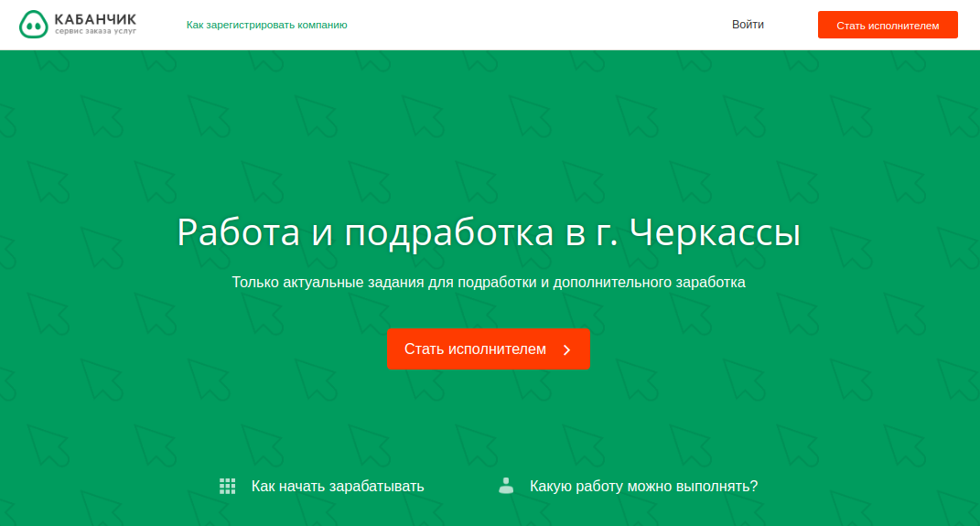The width and height of the screenshot is (980, 526).
Task: Click the word 'Работа' in the headline
Action: tap(238, 232)
